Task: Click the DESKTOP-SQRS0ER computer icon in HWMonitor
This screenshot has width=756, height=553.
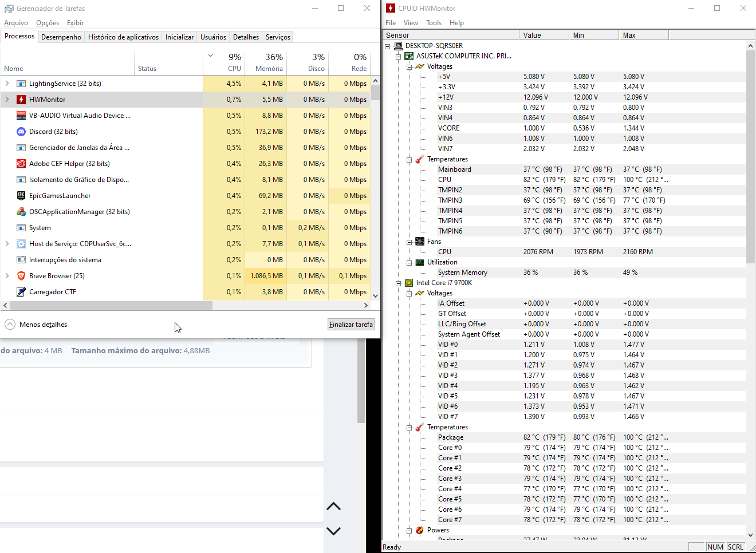Action: (398, 46)
